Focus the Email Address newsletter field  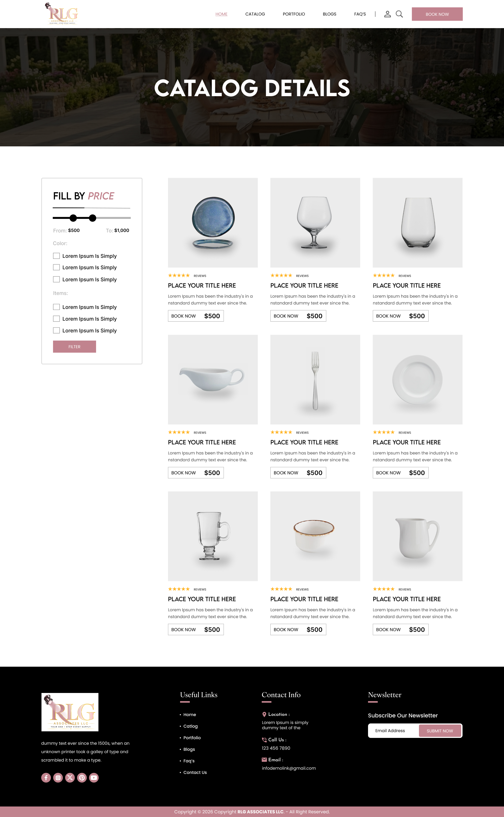click(x=393, y=731)
